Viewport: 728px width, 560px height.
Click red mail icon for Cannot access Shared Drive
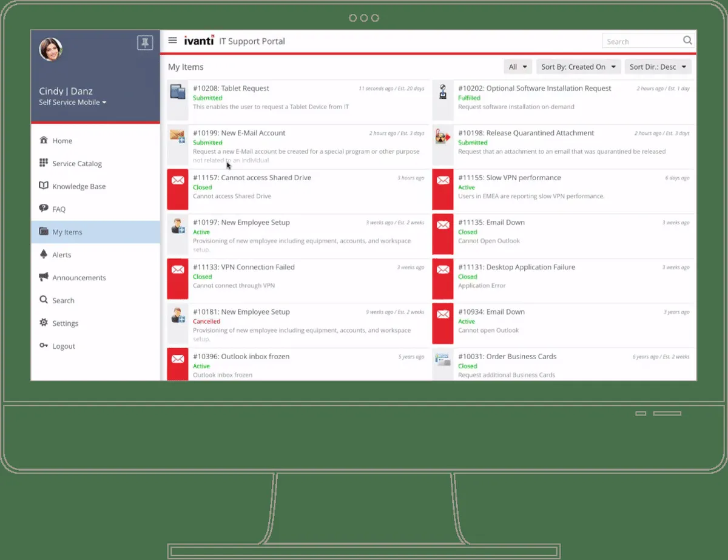(178, 180)
